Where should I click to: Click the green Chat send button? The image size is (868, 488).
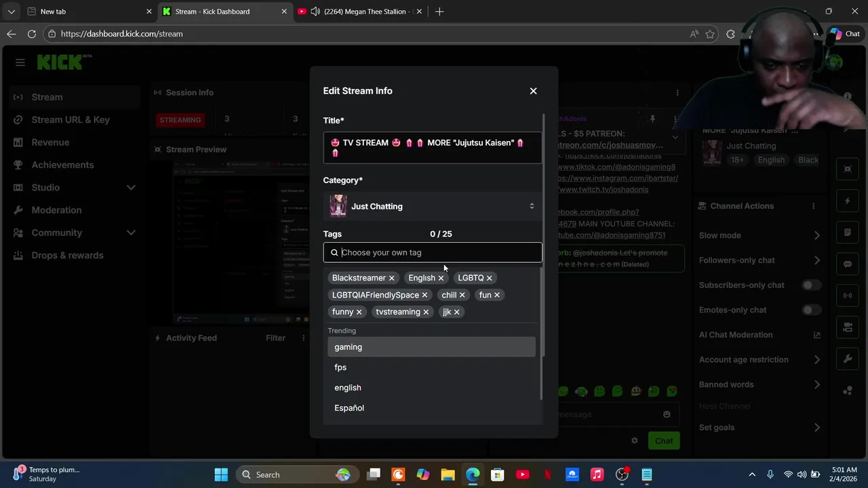click(x=664, y=441)
